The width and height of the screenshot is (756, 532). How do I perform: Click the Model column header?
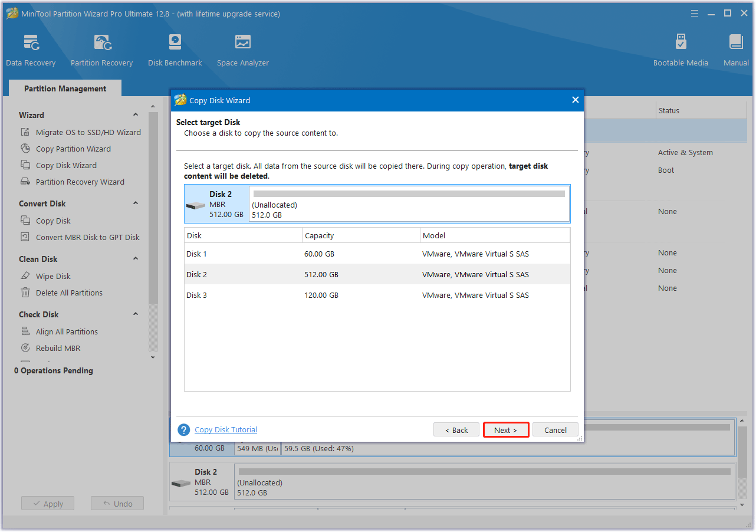pyautogui.click(x=495, y=235)
